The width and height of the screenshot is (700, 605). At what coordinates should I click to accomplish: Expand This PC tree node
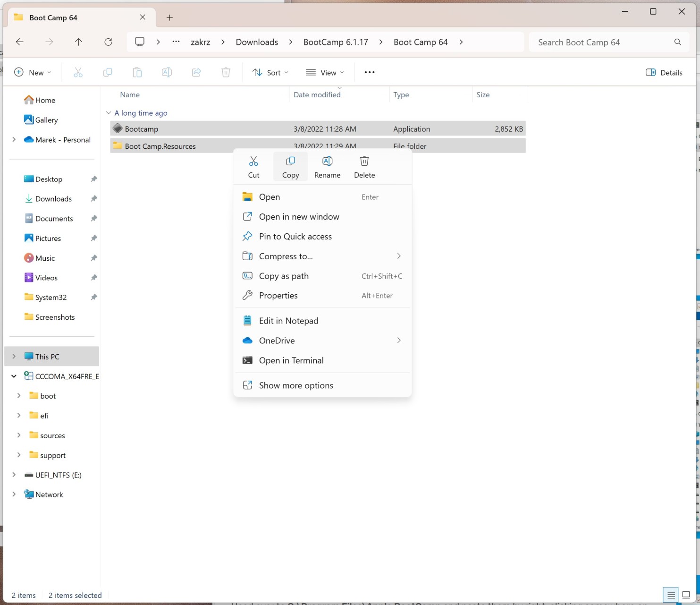point(14,356)
